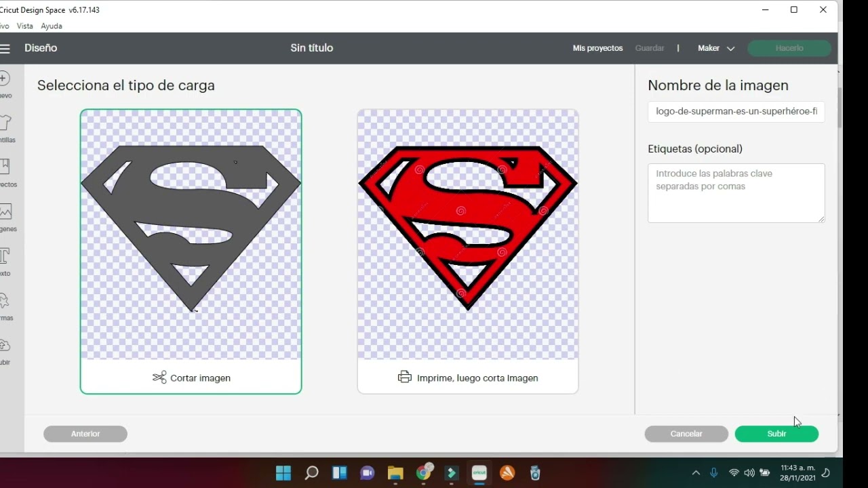Click the microphone tray icon
Viewport: 868px width, 488px height.
[714, 473]
